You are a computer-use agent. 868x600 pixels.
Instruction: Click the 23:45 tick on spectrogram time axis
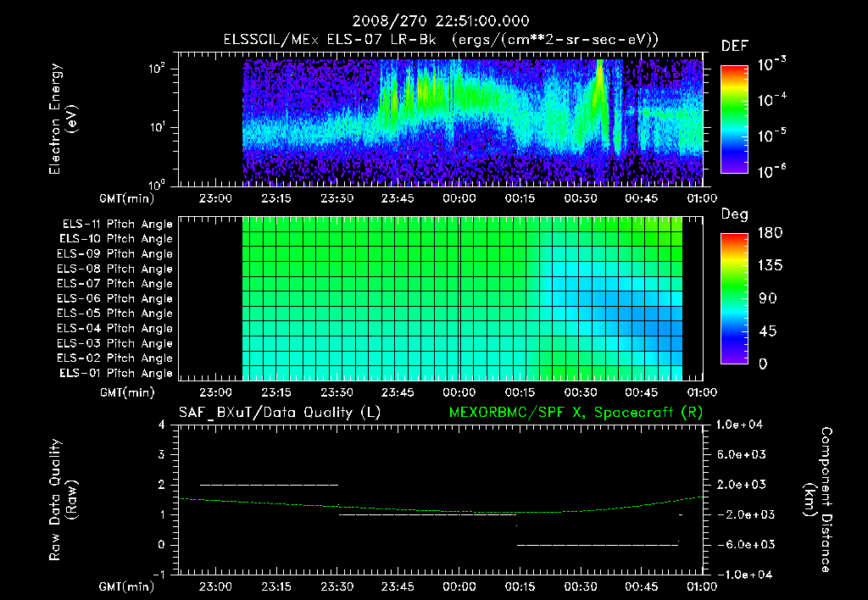pos(398,198)
